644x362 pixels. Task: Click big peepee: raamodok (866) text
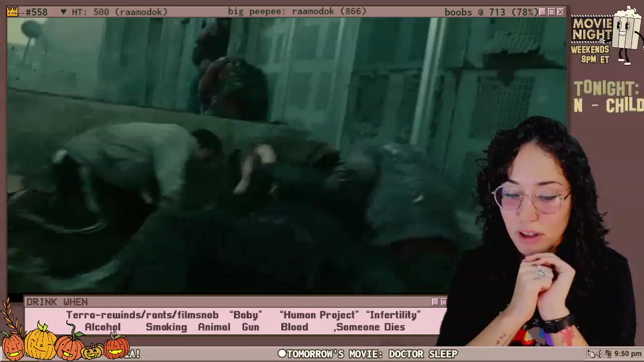click(297, 12)
